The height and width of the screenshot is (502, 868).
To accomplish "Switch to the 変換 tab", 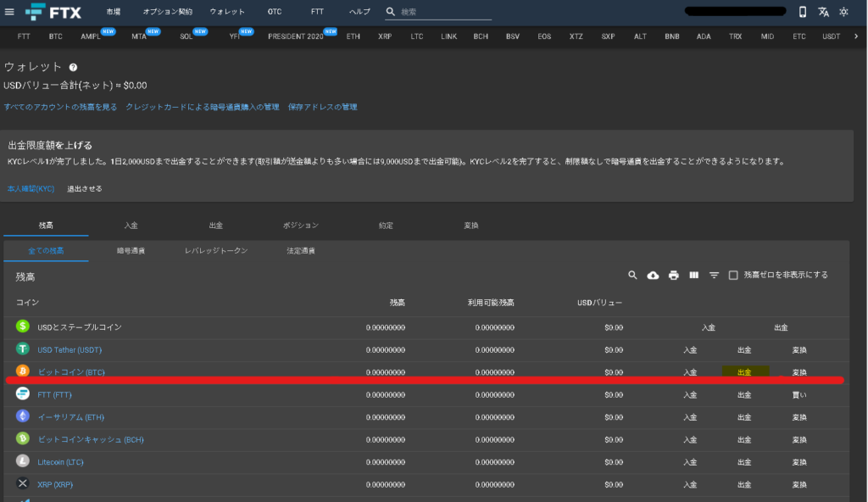I will (x=471, y=226).
